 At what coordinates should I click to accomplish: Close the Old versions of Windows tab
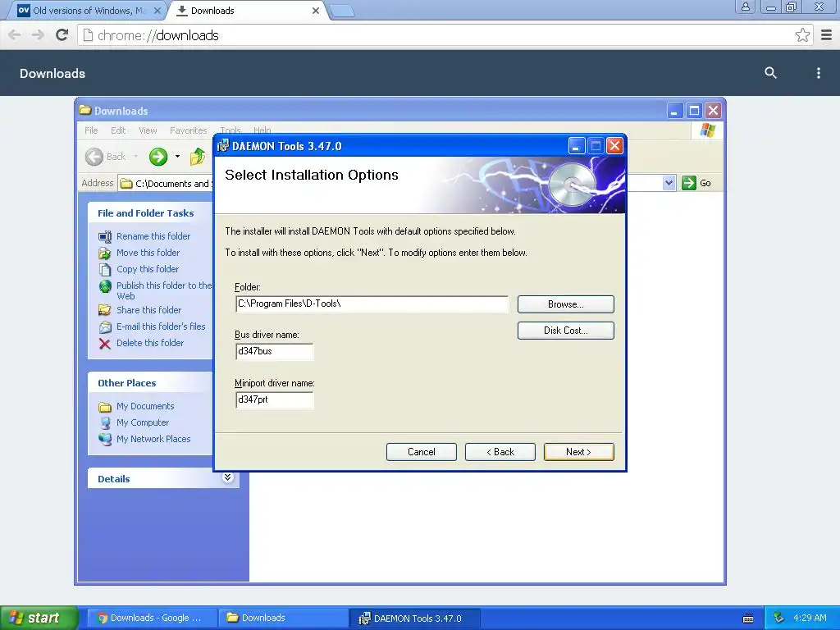pos(157,10)
